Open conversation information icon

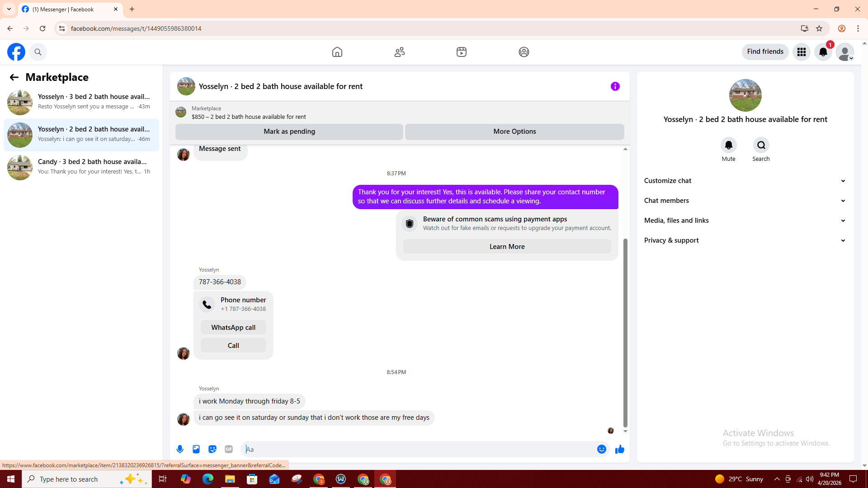coord(615,86)
